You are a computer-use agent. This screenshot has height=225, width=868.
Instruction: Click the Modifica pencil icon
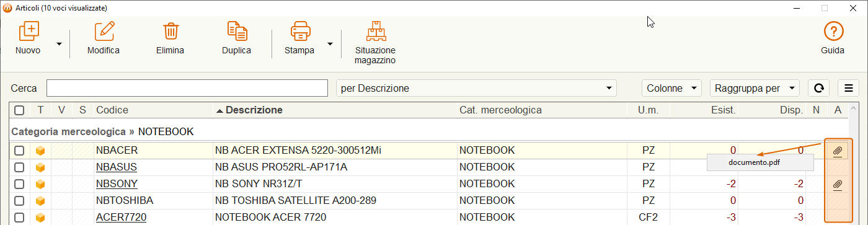[104, 31]
